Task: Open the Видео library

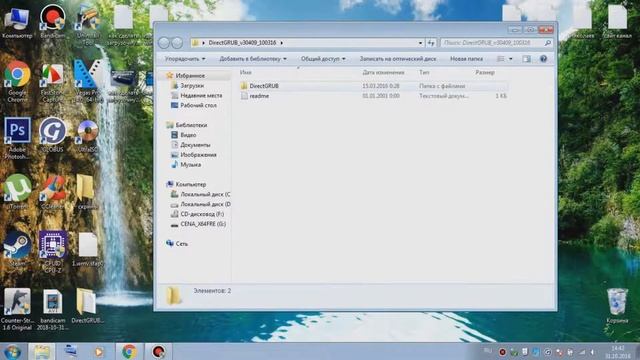Action: 188,135
